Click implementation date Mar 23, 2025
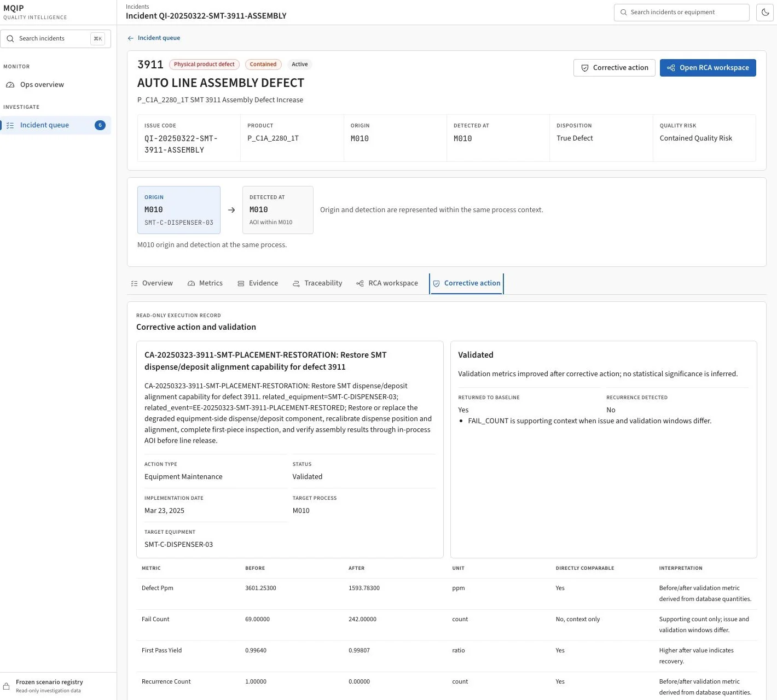The width and height of the screenshot is (777, 700). pyautogui.click(x=164, y=511)
